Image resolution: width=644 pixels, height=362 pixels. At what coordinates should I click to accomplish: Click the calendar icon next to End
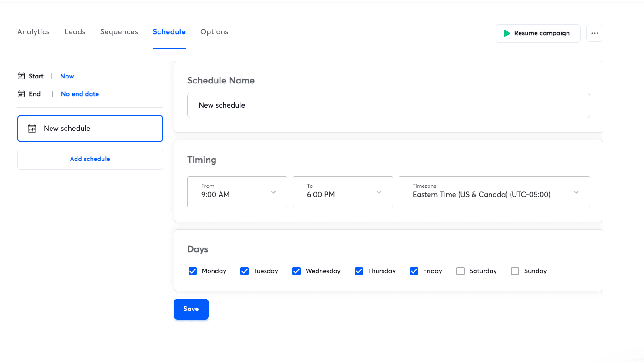pyautogui.click(x=21, y=94)
